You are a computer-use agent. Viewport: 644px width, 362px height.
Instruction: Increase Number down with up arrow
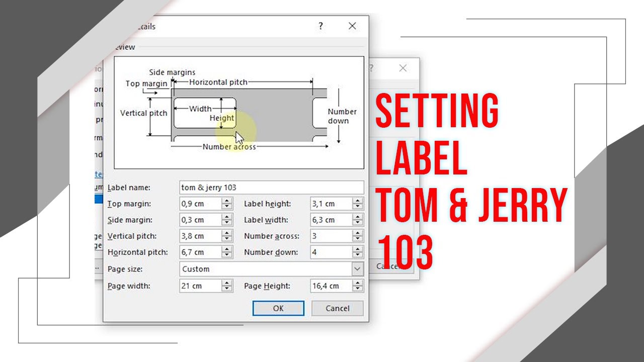click(x=358, y=249)
